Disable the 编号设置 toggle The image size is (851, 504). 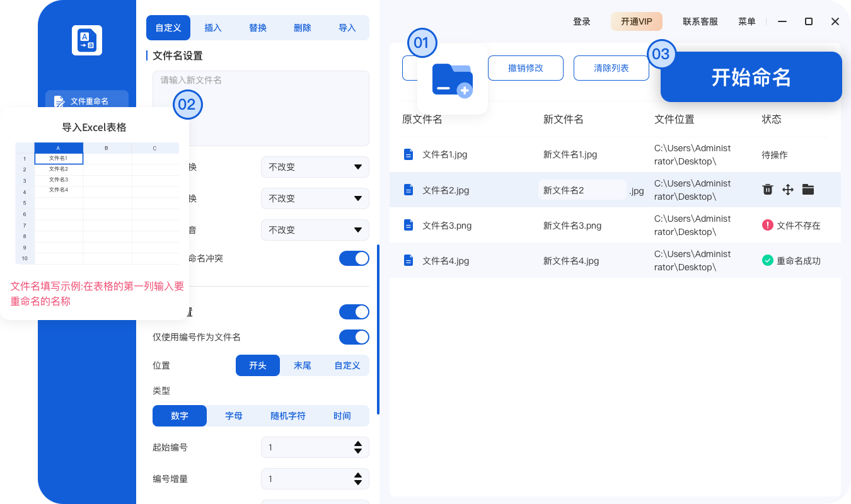tap(354, 311)
